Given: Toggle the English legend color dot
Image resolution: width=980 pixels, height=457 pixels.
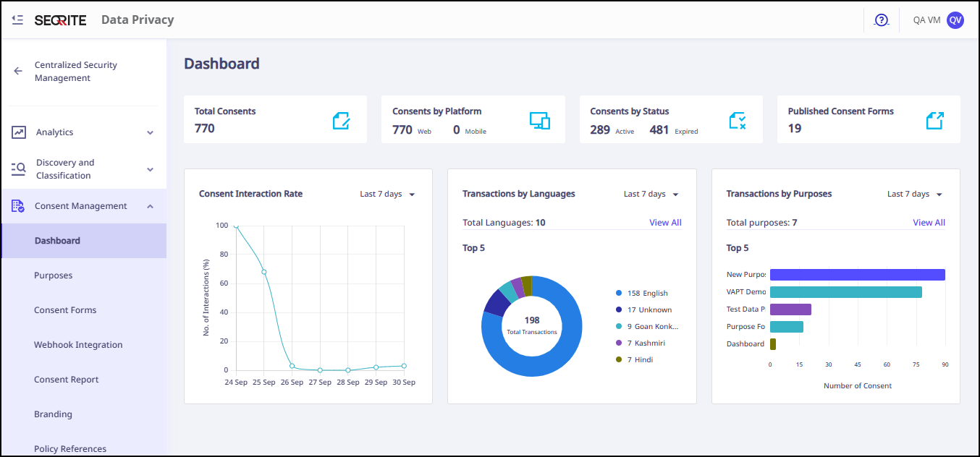Looking at the screenshot, I should pyautogui.click(x=619, y=293).
